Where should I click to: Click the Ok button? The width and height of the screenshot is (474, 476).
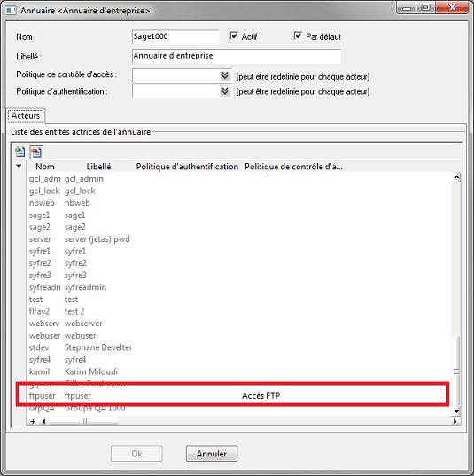[136, 454]
